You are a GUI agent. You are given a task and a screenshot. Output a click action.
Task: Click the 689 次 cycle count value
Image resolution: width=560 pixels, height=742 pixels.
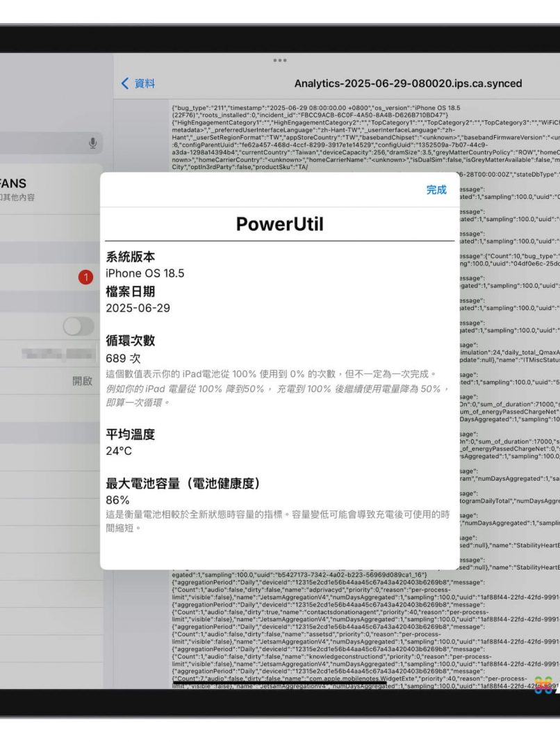tap(125, 359)
